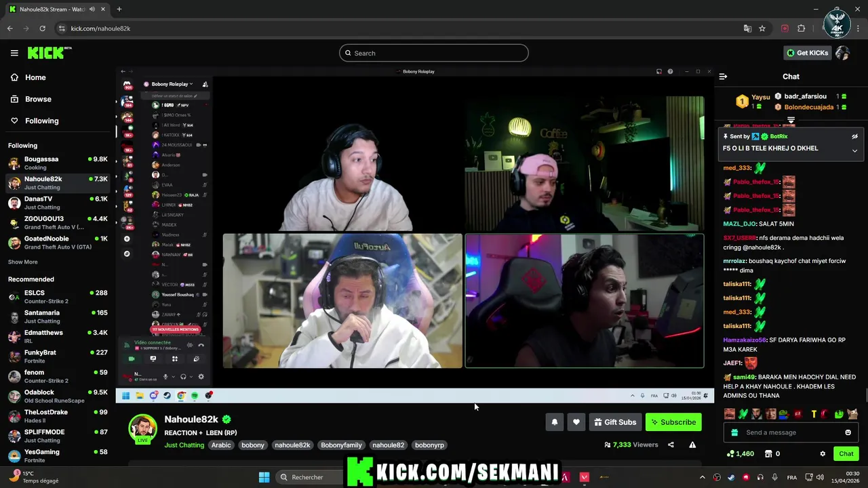Report the stream with the warning triangle icon
The width and height of the screenshot is (868, 488).
click(692, 445)
